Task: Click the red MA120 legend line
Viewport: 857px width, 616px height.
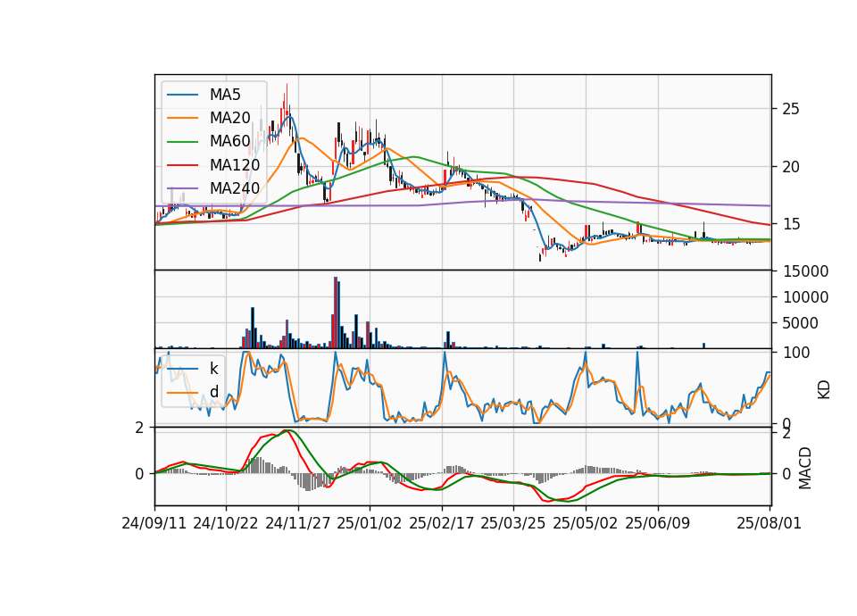Action: [x=182, y=165]
